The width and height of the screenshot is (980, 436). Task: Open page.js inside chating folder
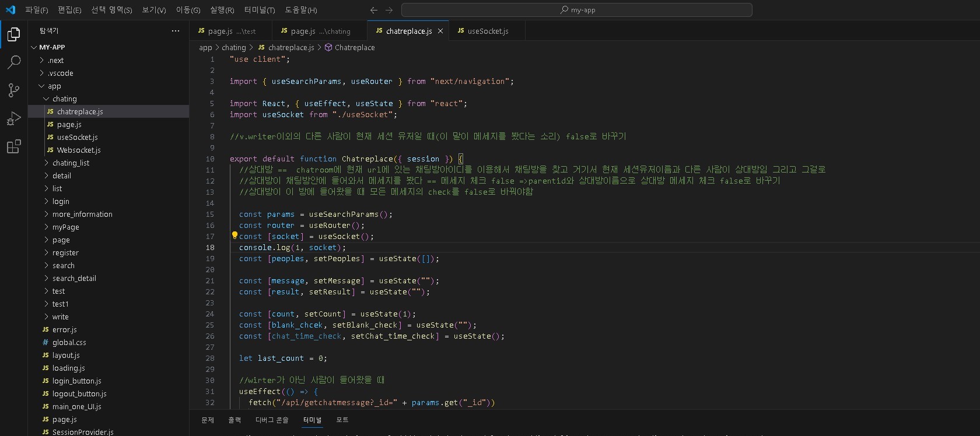(x=108, y=124)
